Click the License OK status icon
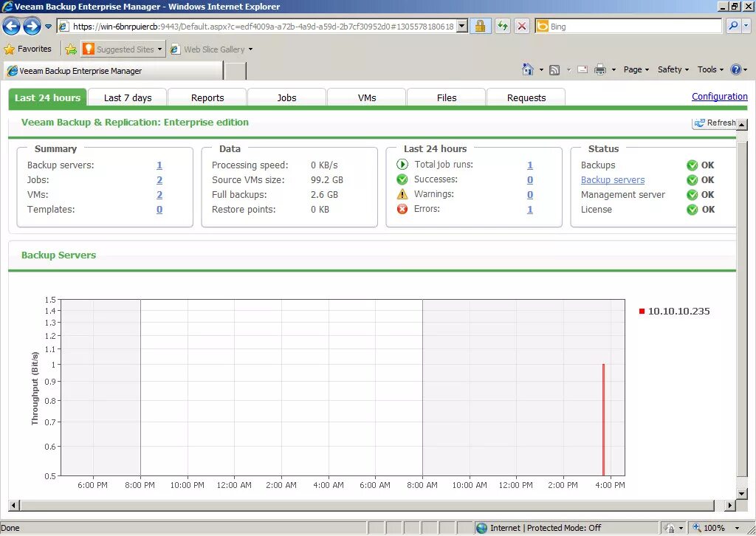The image size is (756, 536). [692, 210]
